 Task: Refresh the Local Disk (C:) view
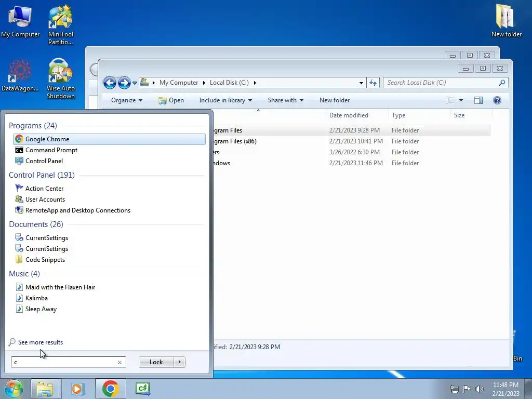point(373,83)
